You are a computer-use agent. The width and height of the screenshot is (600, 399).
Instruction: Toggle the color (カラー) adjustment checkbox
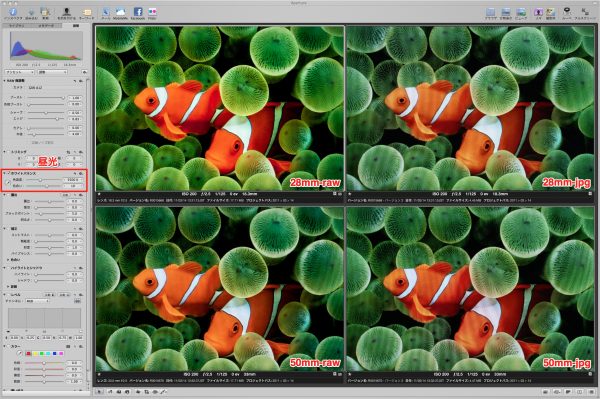point(8,346)
